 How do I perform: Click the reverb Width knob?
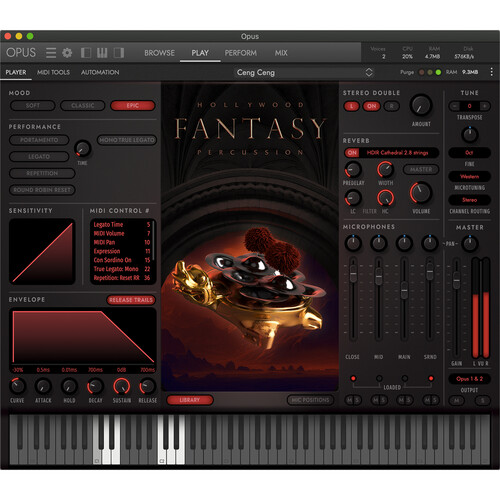coord(385,169)
